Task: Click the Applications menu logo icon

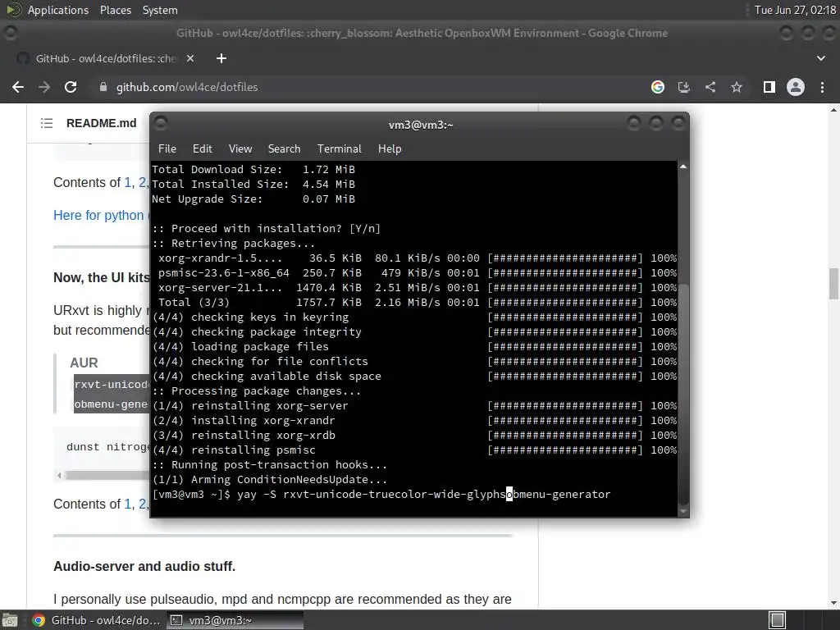Action: 13,10
